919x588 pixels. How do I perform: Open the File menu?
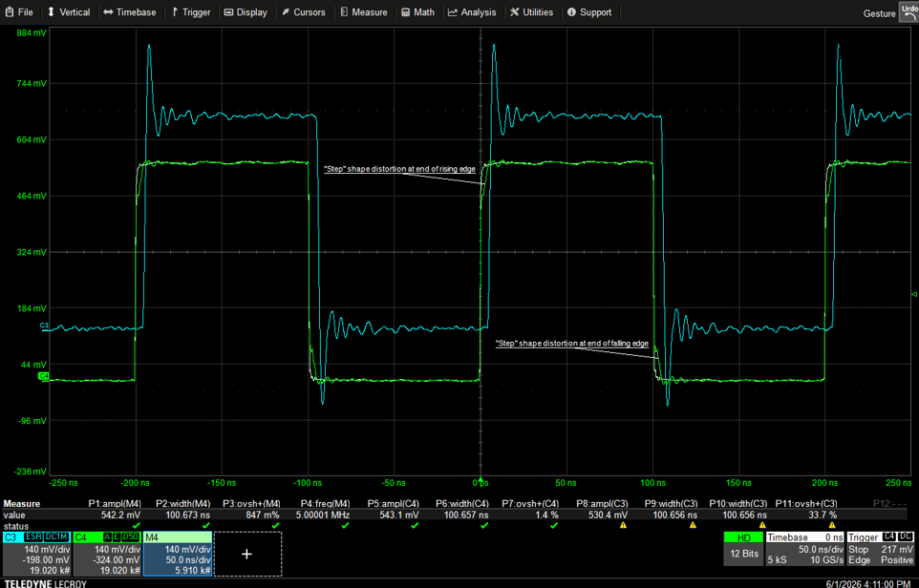pos(19,11)
